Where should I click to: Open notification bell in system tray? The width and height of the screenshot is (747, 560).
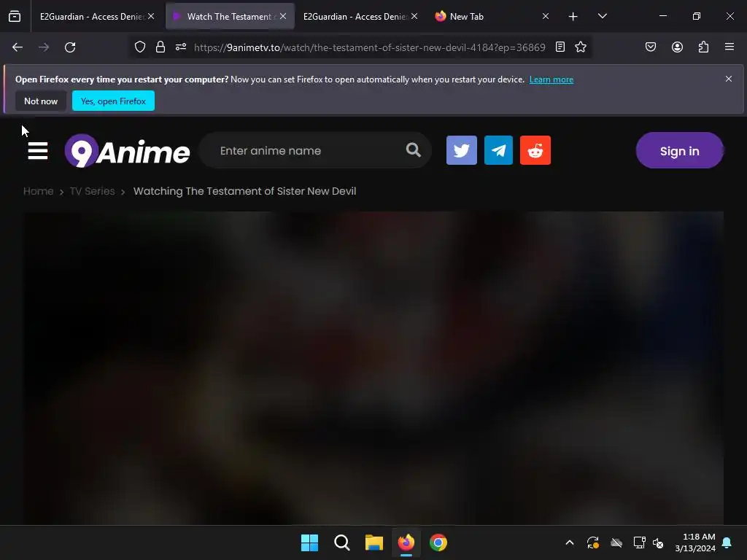point(727,542)
